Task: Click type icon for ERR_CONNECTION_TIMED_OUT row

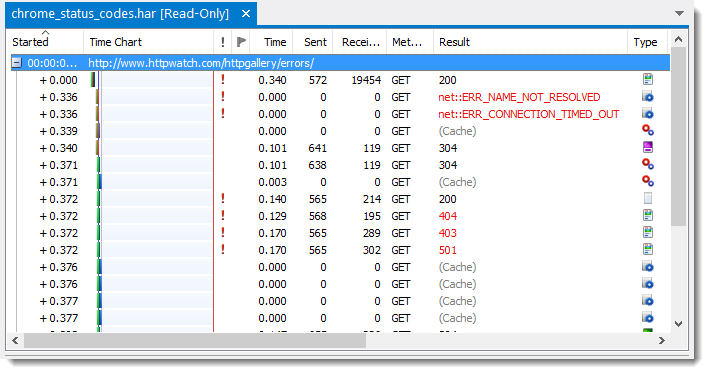Action: point(648,114)
